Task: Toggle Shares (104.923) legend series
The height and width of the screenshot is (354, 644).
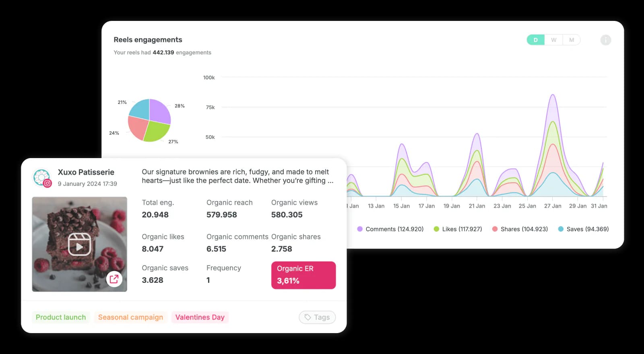Action: click(520, 229)
